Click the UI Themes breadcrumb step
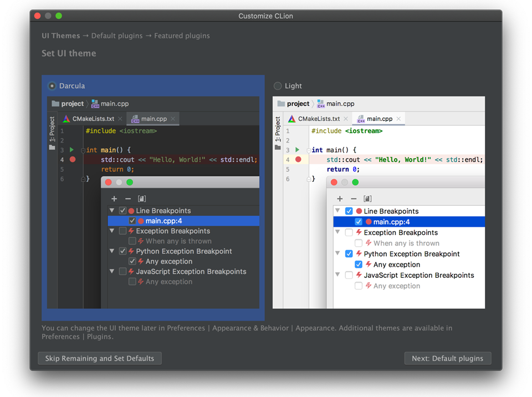 (x=61, y=35)
